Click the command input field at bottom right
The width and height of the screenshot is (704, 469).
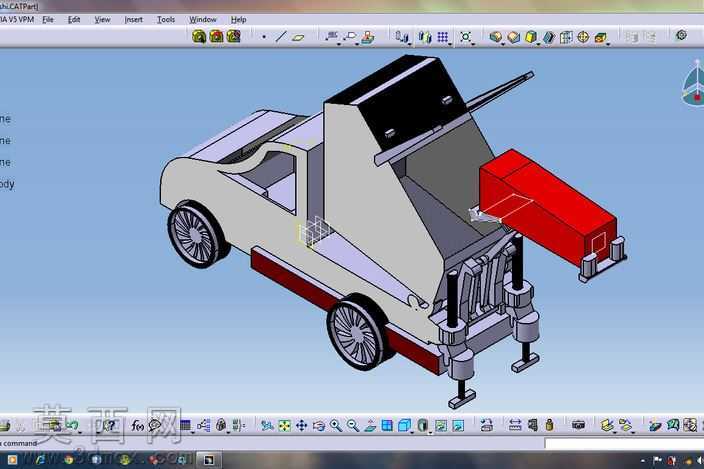(624, 444)
